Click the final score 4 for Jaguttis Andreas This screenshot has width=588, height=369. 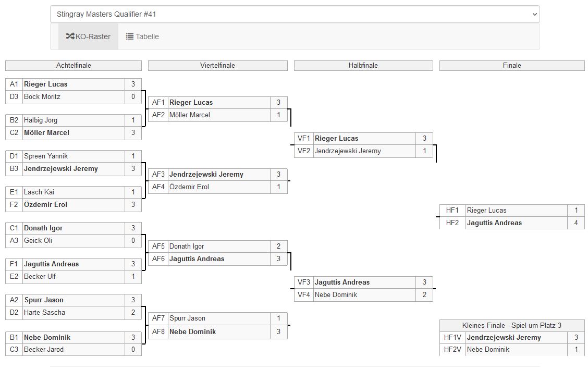[576, 223]
